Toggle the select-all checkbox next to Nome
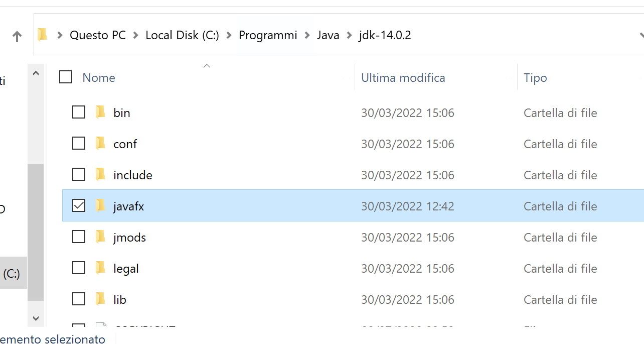Image resolution: width=644 pixels, height=344 pixels. click(x=66, y=77)
